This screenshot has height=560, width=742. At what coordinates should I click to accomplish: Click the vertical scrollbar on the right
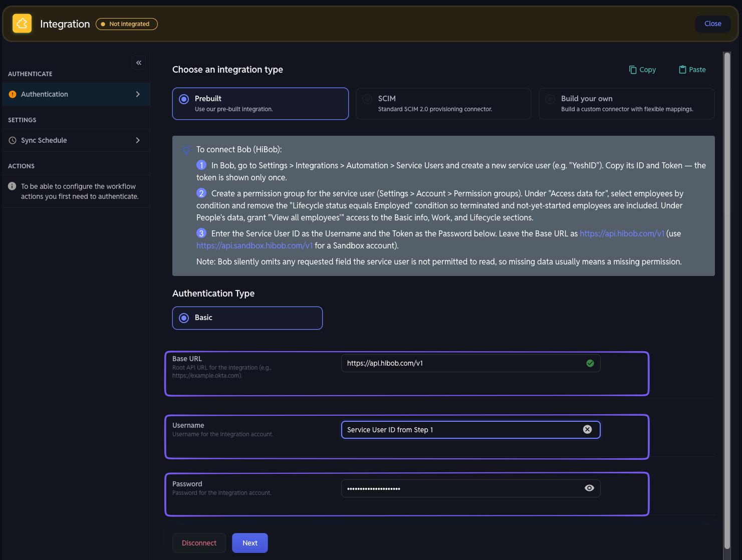727,301
